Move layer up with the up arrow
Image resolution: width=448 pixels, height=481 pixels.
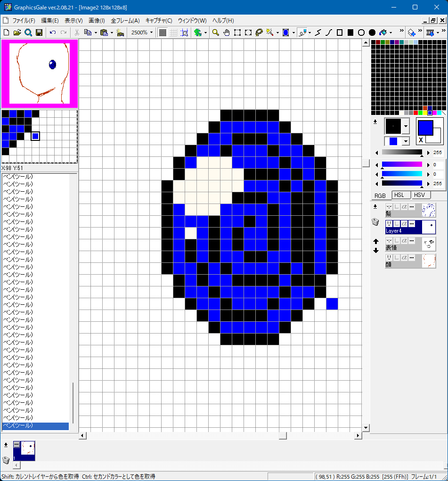(x=375, y=241)
